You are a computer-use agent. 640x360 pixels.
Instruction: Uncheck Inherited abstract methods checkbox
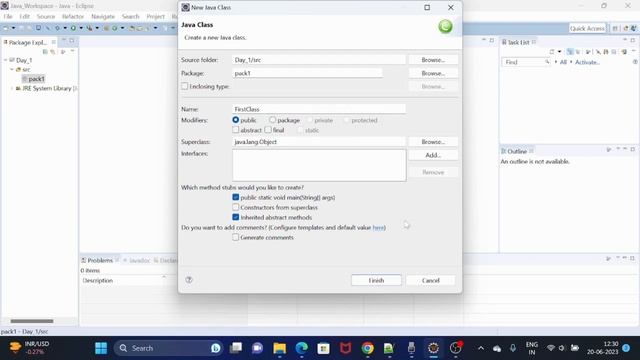coord(236,217)
